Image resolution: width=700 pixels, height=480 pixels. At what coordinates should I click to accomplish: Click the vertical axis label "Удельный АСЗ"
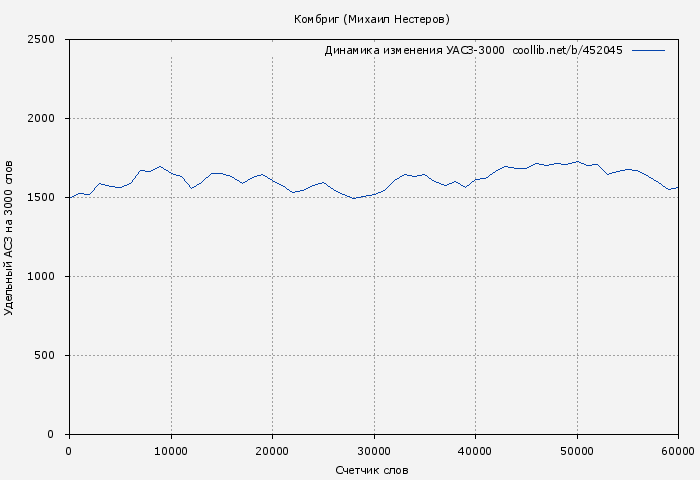coord(10,237)
